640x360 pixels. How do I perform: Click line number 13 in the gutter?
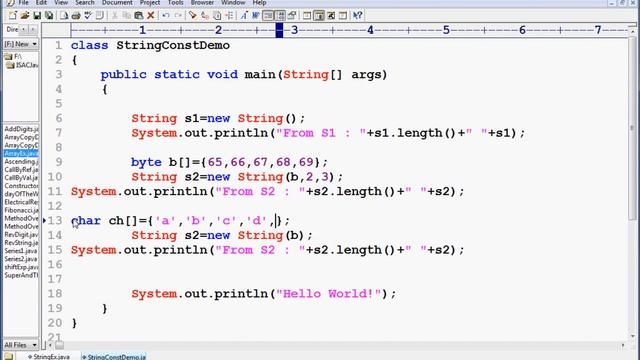point(55,221)
